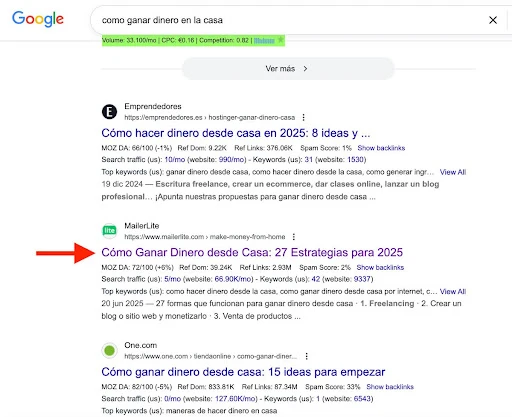Image resolution: width=512 pixels, height=417 pixels.
Task: Click the Emprendedores 'E' favicon
Action: click(109, 112)
